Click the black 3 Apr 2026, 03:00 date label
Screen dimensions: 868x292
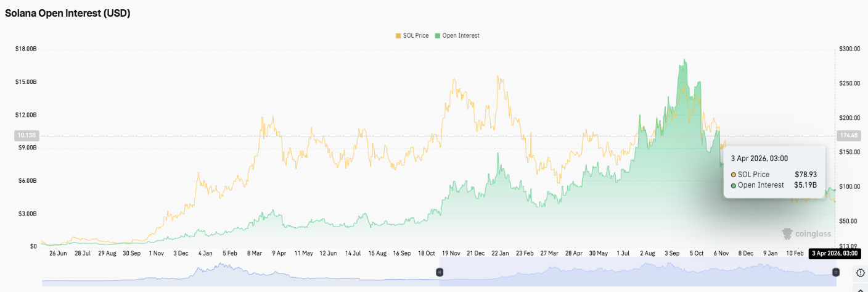pyautogui.click(x=834, y=253)
